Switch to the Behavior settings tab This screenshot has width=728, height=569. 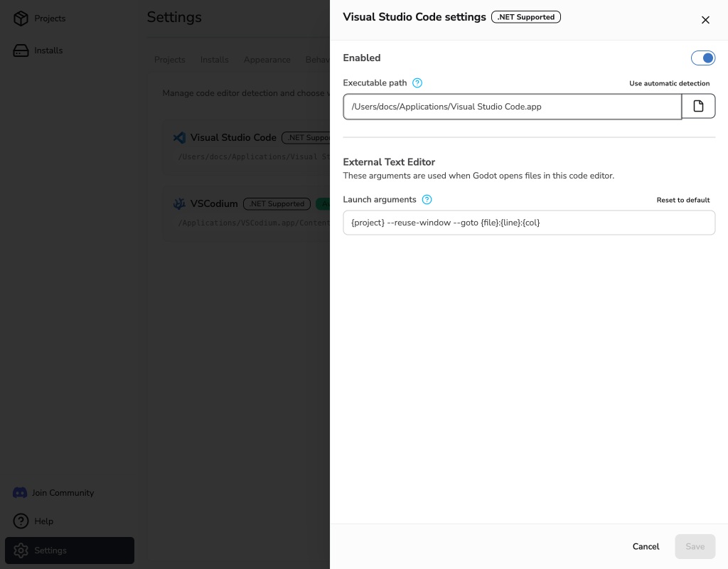318,60
